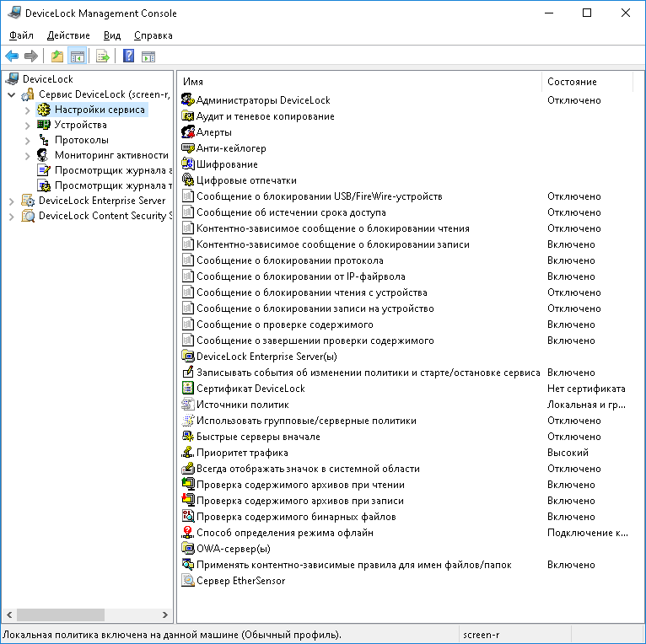Sort by the Состояние column header
Viewport: 646px width, 644px height.
(587, 82)
